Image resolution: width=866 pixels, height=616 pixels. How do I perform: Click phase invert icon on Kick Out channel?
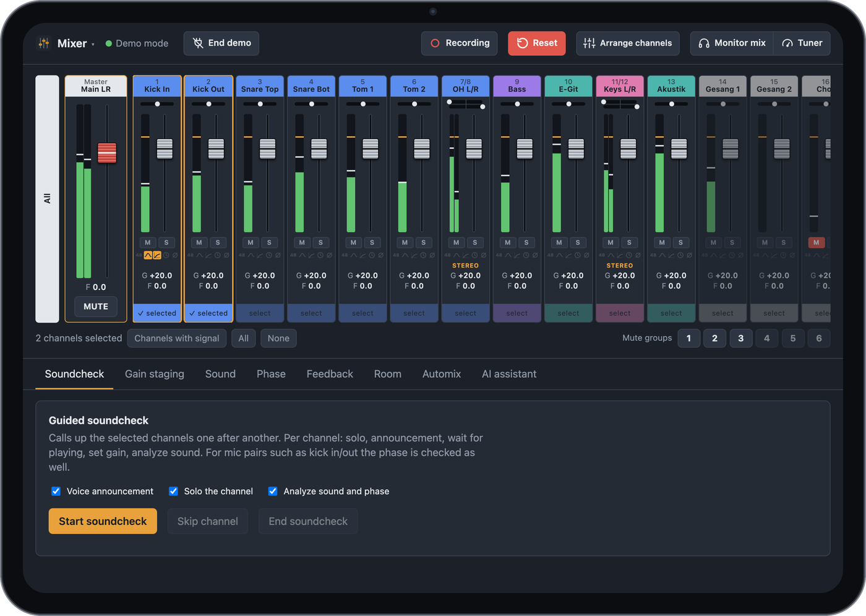coord(226,255)
